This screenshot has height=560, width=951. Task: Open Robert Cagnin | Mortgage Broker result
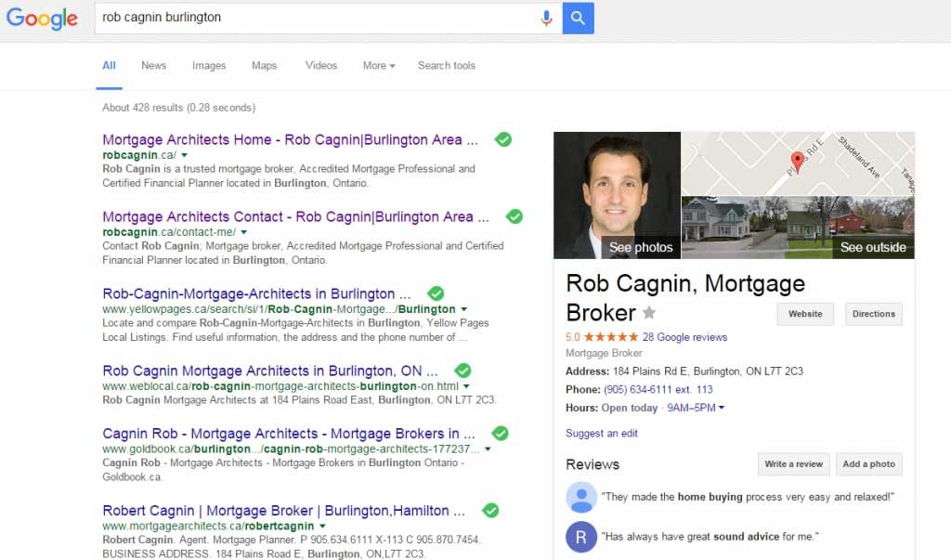284,510
